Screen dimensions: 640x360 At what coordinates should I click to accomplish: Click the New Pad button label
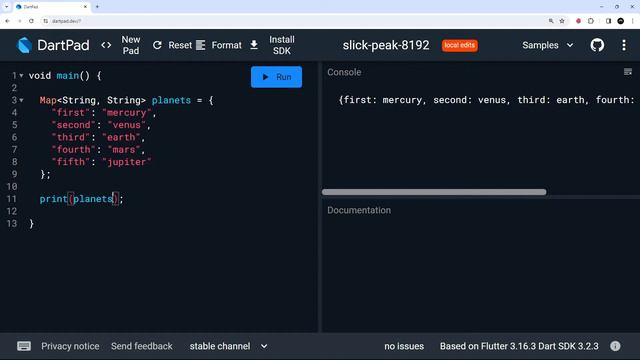pyautogui.click(x=131, y=45)
